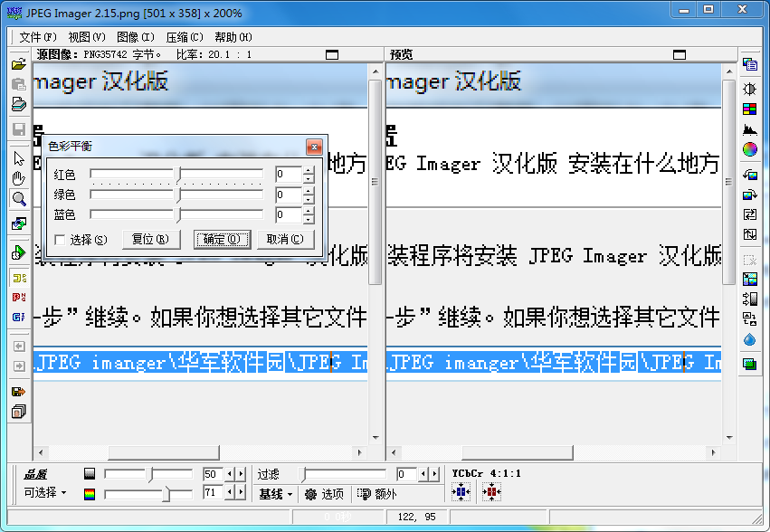Confirm with the 确定(O) button

222,240
